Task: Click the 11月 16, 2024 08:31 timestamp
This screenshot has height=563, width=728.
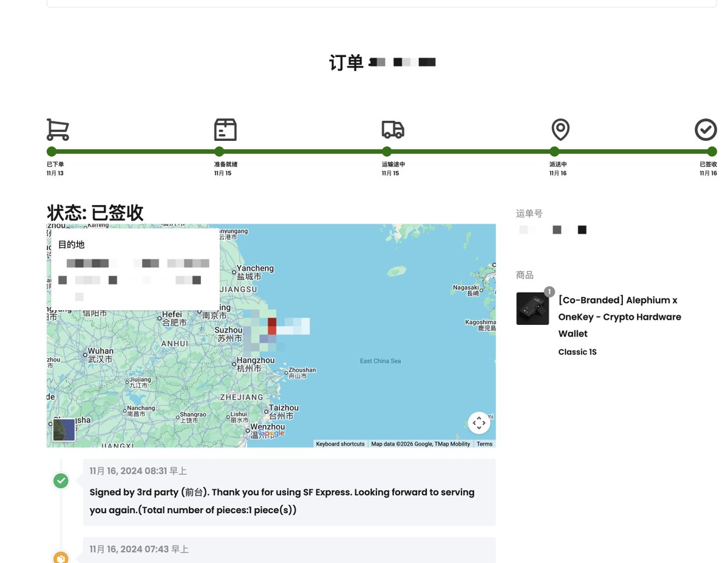Action: tap(138, 471)
